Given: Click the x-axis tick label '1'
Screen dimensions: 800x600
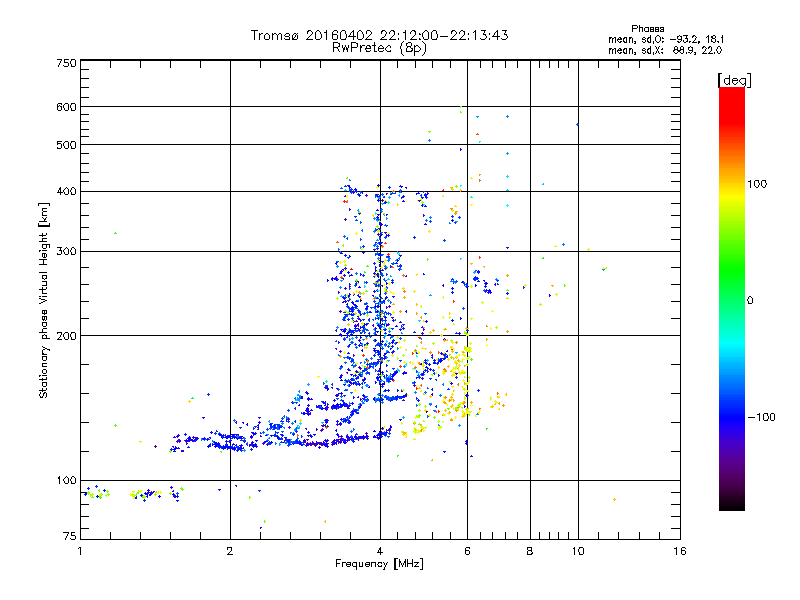Looking at the screenshot, I should 80,551.
